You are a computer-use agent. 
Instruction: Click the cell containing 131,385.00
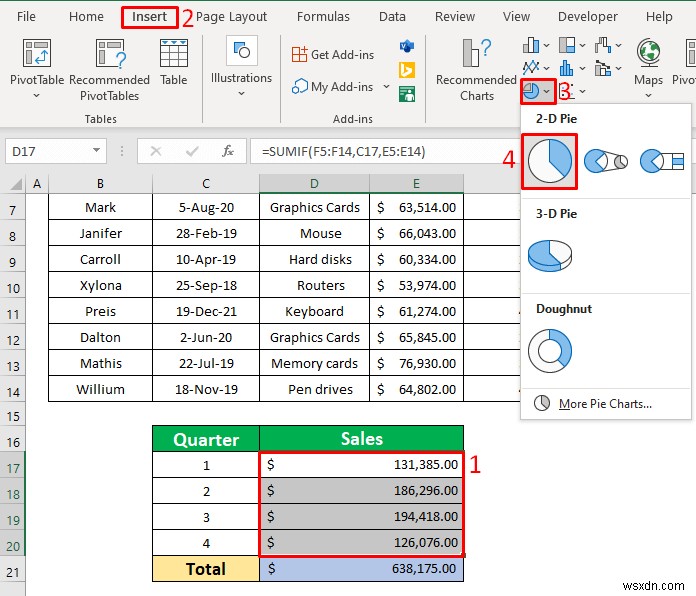(361, 465)
